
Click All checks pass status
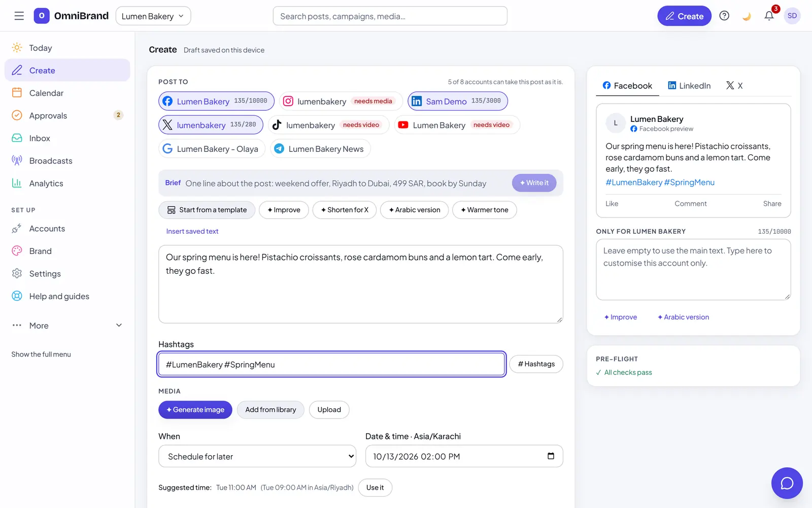624,372
